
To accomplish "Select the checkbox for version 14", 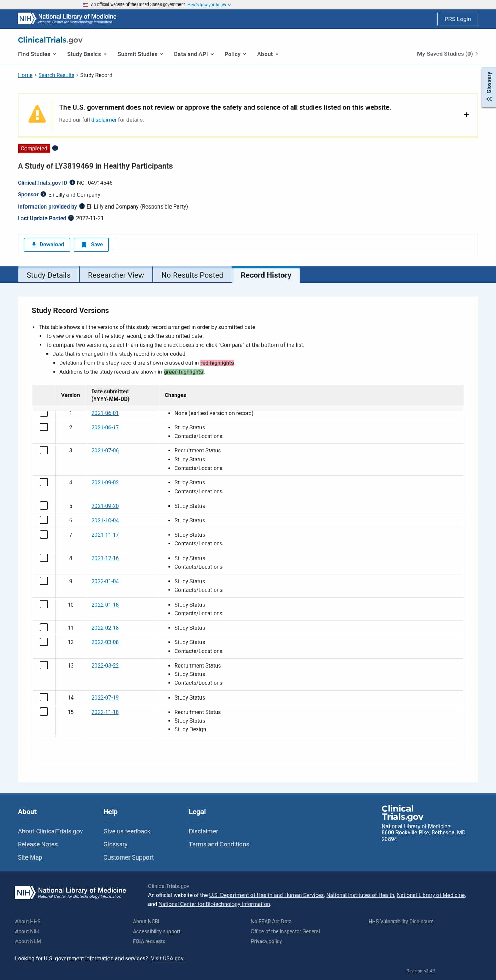I will (x=44, y=697).
